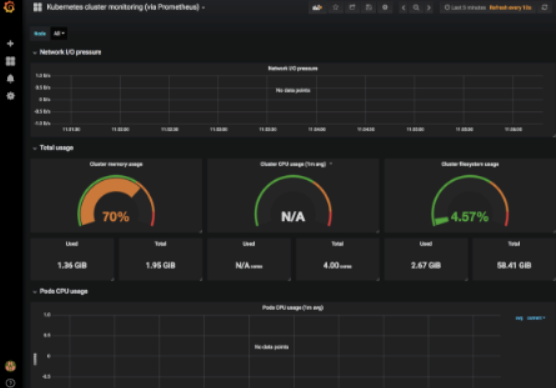Click the 2.67 GiB filesystem used value
Image resolution: width=556 pixels, height=388 pixels.
[x=426, y=265]
